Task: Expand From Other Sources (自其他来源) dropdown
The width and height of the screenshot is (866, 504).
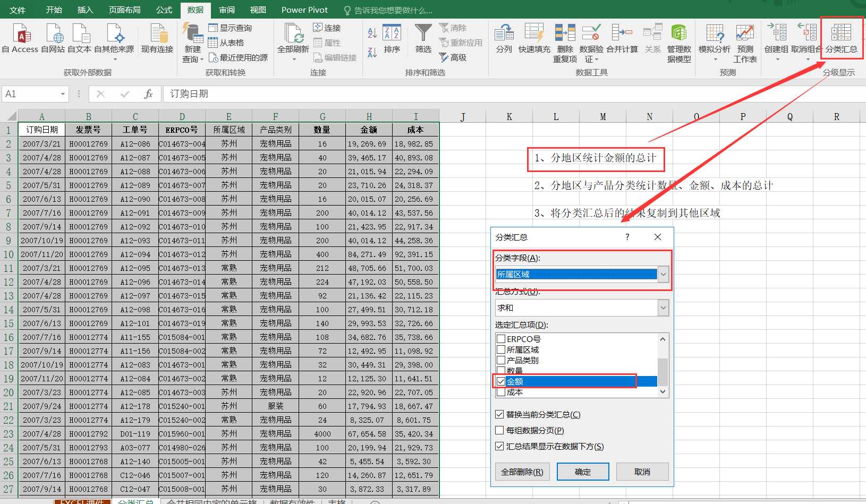Action: click(115, 59)
